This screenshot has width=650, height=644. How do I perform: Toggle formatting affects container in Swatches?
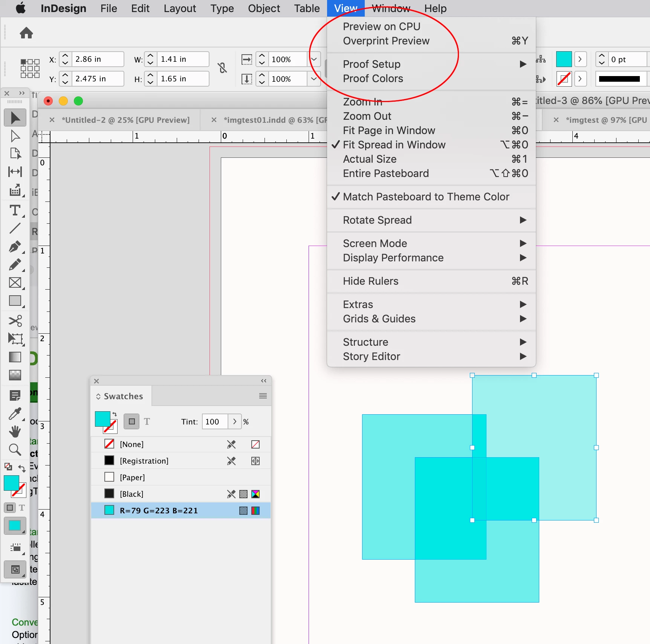[132, 421]
